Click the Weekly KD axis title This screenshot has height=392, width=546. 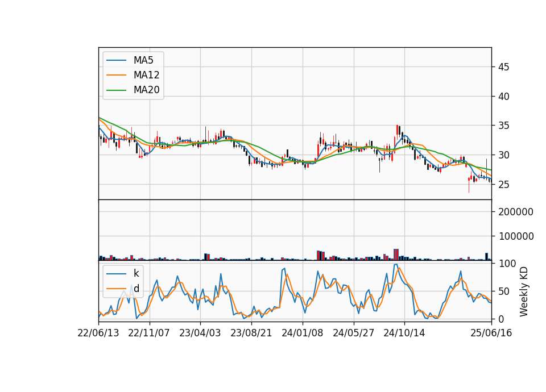click(x=524, y=292)
